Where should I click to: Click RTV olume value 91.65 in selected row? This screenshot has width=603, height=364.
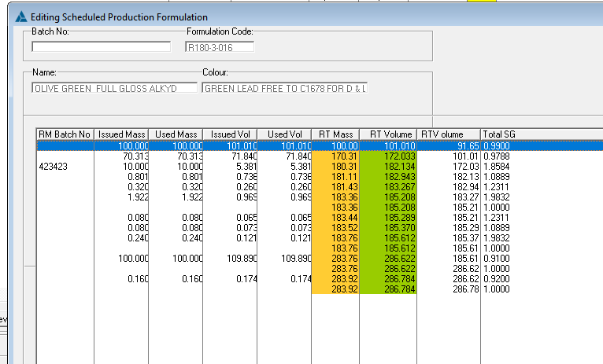pos(468,146)
